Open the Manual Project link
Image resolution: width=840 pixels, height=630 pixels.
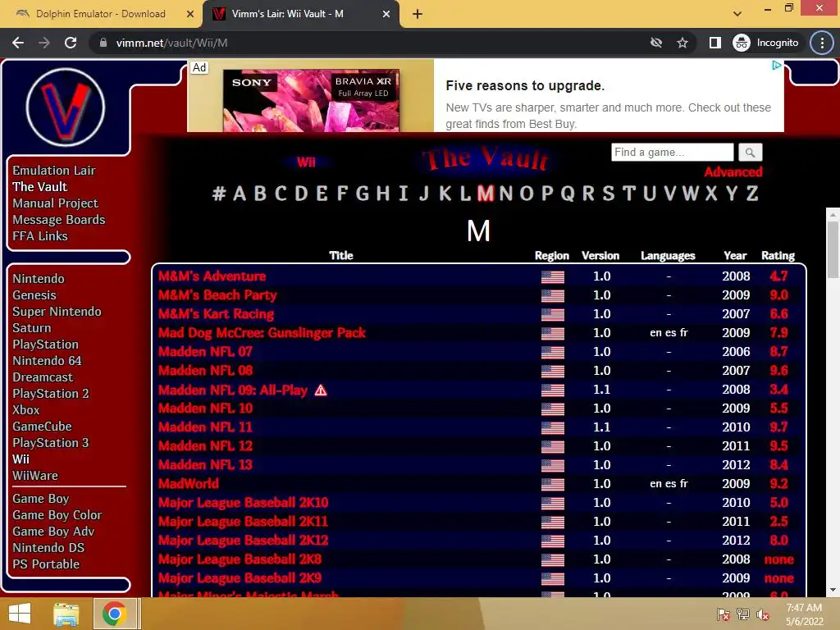click(55, 203)
